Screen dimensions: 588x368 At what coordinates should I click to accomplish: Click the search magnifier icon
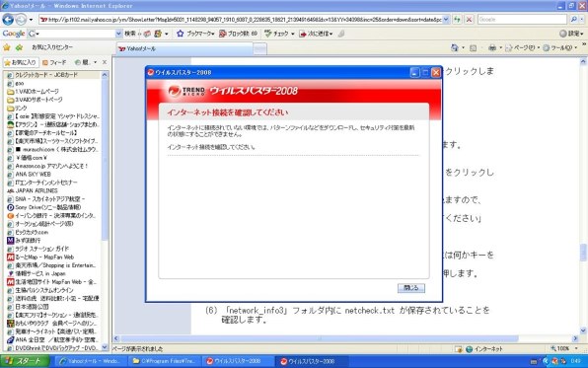click(x=573, y=20)
